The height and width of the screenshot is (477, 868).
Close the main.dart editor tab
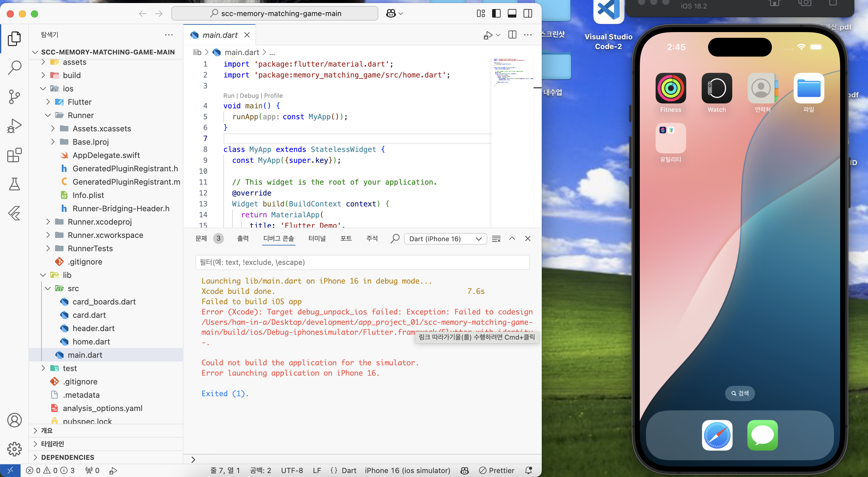coord(247,35)
